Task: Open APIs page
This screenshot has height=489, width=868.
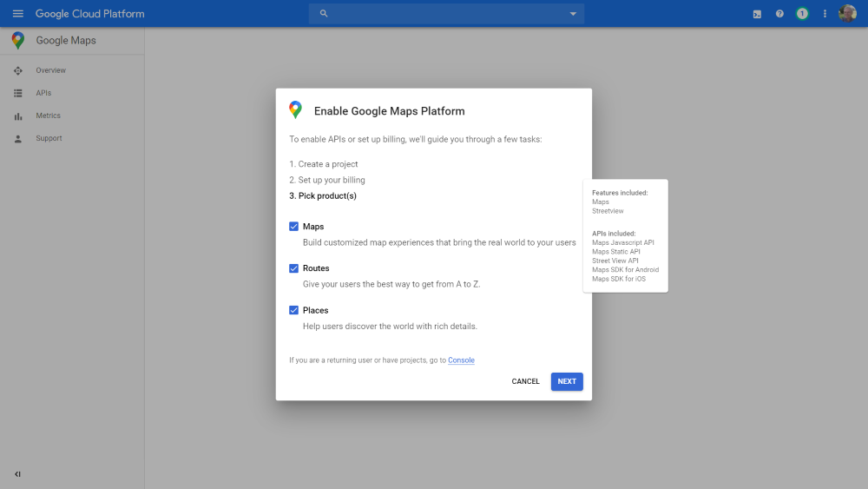Action: (43, 93)
